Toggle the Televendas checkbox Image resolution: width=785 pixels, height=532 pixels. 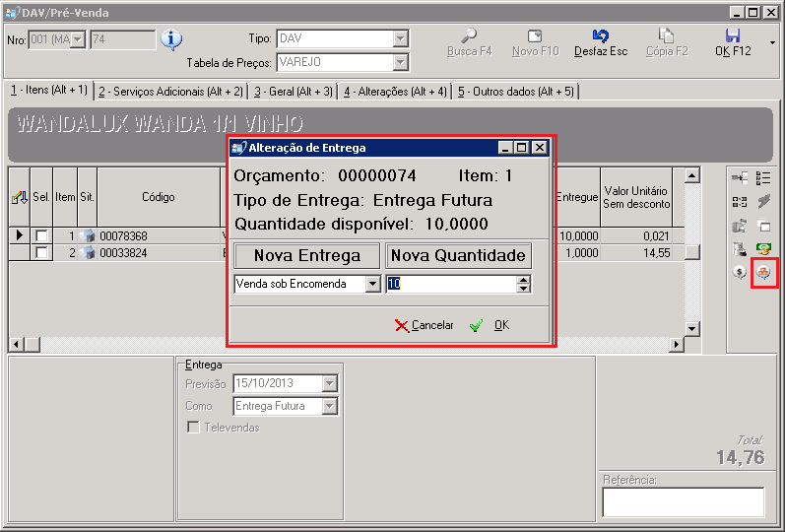[x=193, y=428]
